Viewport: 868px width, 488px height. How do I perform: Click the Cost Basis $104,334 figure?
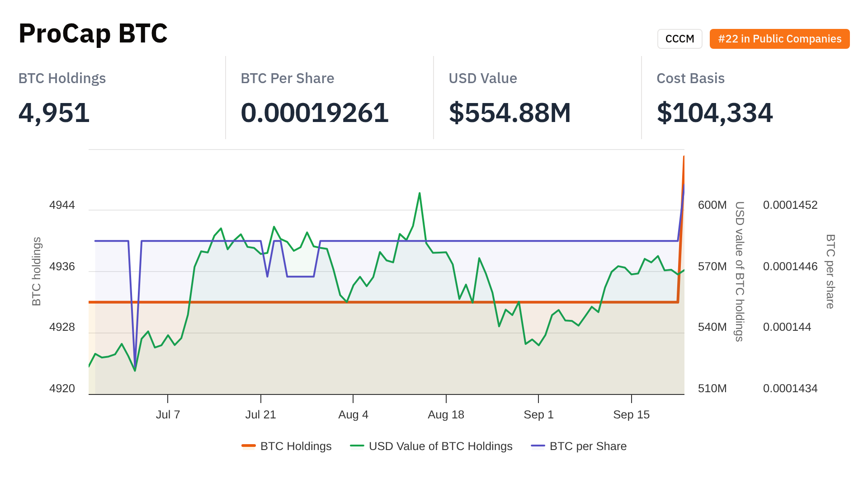(715, 113)
